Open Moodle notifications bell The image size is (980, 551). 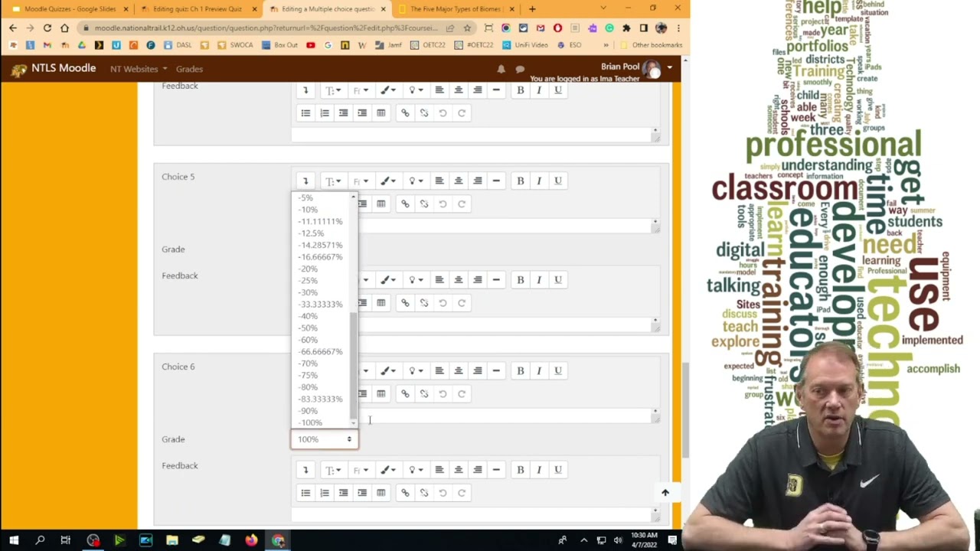tap(501, 69)
